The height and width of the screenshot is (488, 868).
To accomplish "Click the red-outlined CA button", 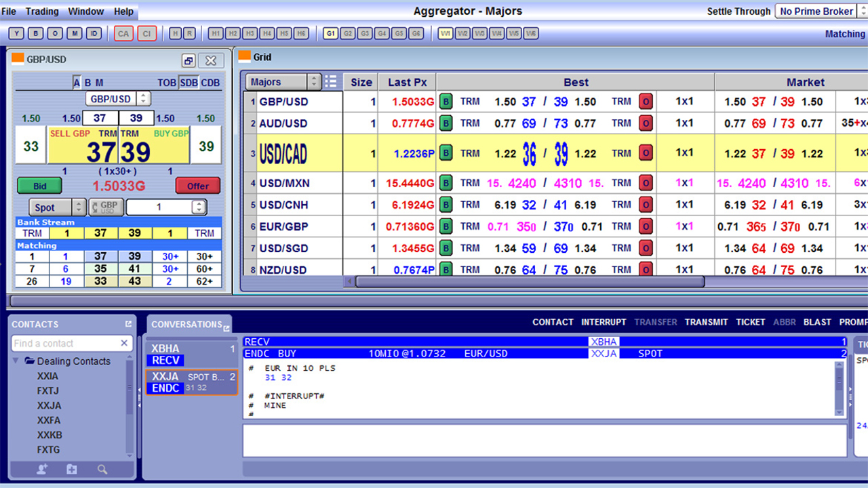I will (123, 33).
